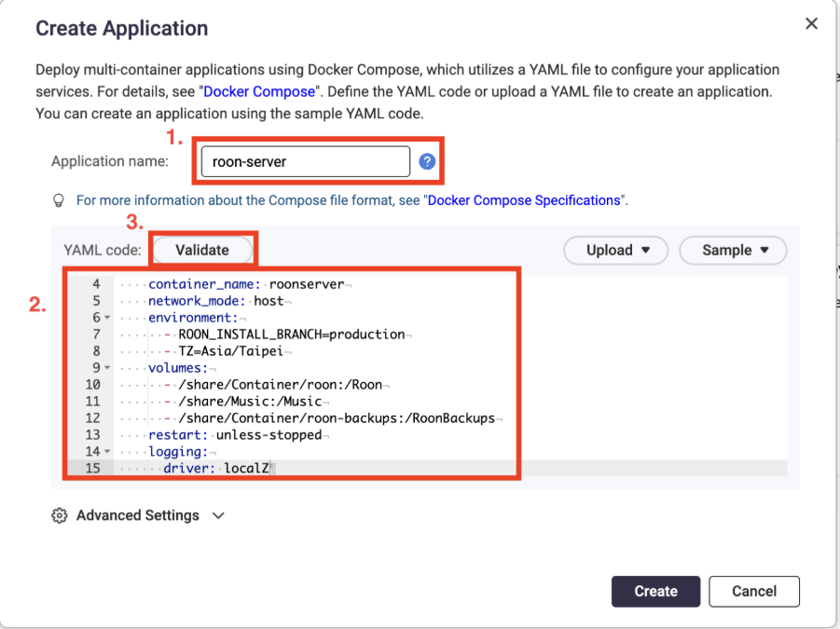Screen dimensions: 840x629
Task: Click the container_name: roonserver line
Action: [246, 284]
